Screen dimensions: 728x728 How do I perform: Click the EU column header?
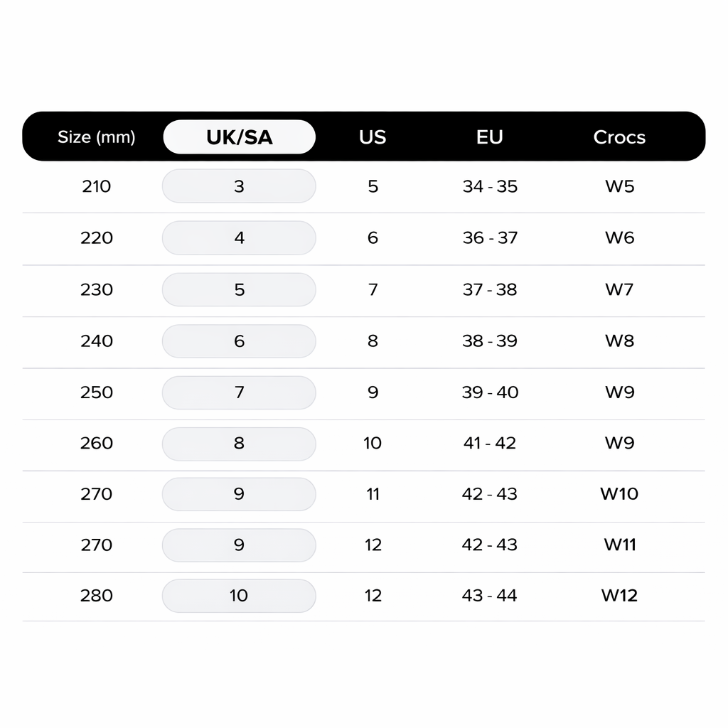coord(489,137)
